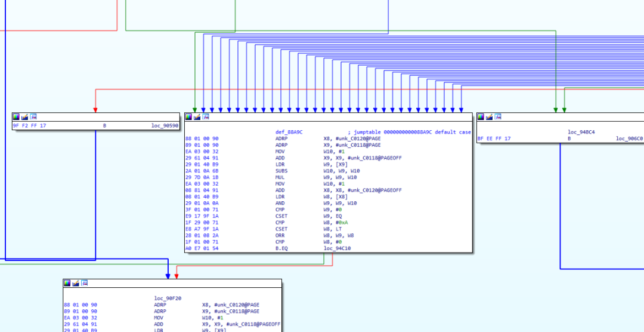Click the opcode bytes 'E8 A7 9F 1A'
Screen dimensions: 644x332
coord(202,229)
